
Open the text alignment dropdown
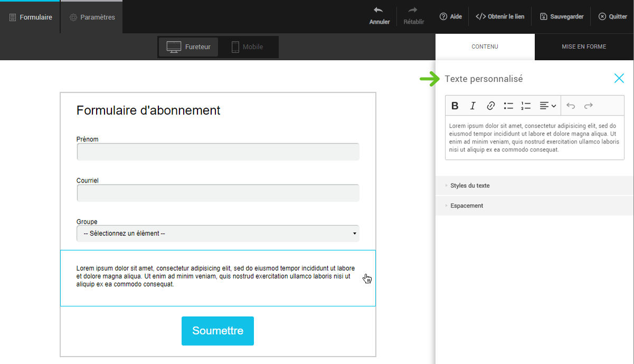[x=547, y=106]
